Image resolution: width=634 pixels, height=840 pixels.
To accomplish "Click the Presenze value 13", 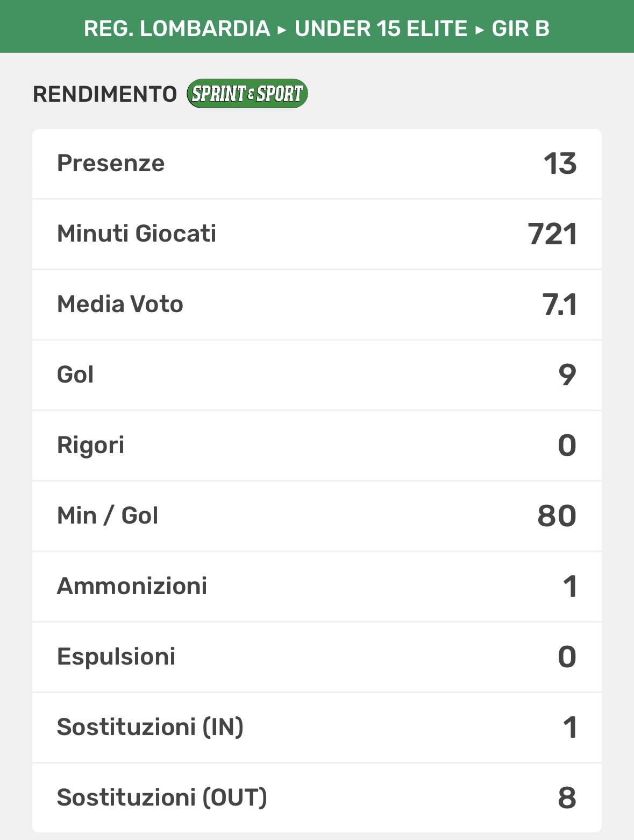I will point(560,164).
